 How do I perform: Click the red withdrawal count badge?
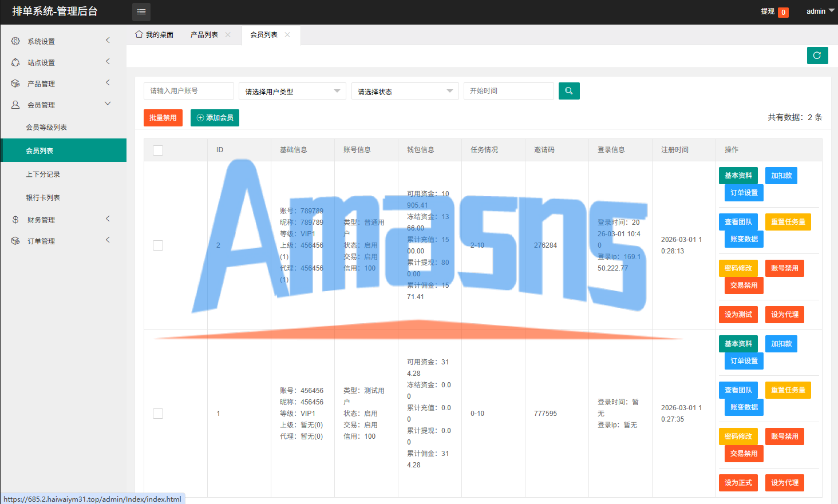(x=783, y=12)
